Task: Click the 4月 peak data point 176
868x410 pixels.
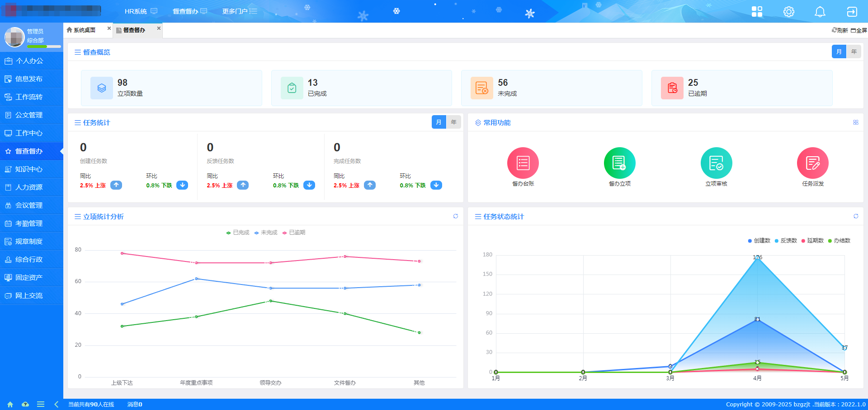Action: [757, 257]
